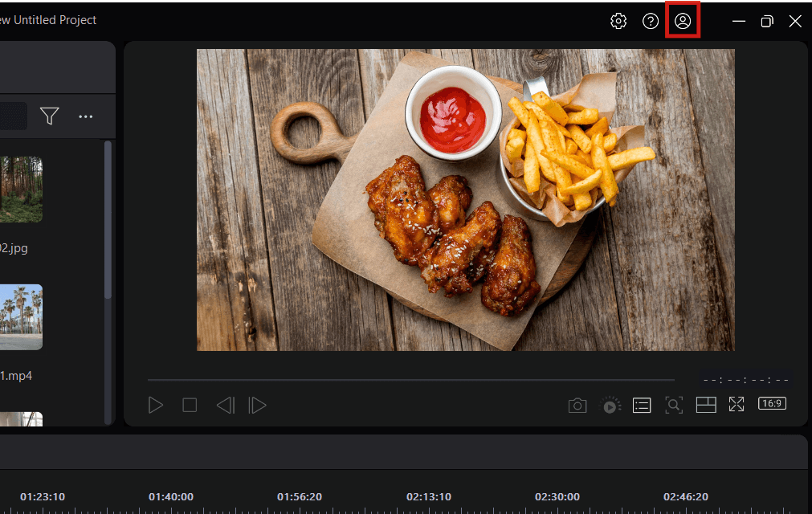Take a snapshot with the camera icon
The width and height of the screenshot is (812, 514).
[577, 406]
